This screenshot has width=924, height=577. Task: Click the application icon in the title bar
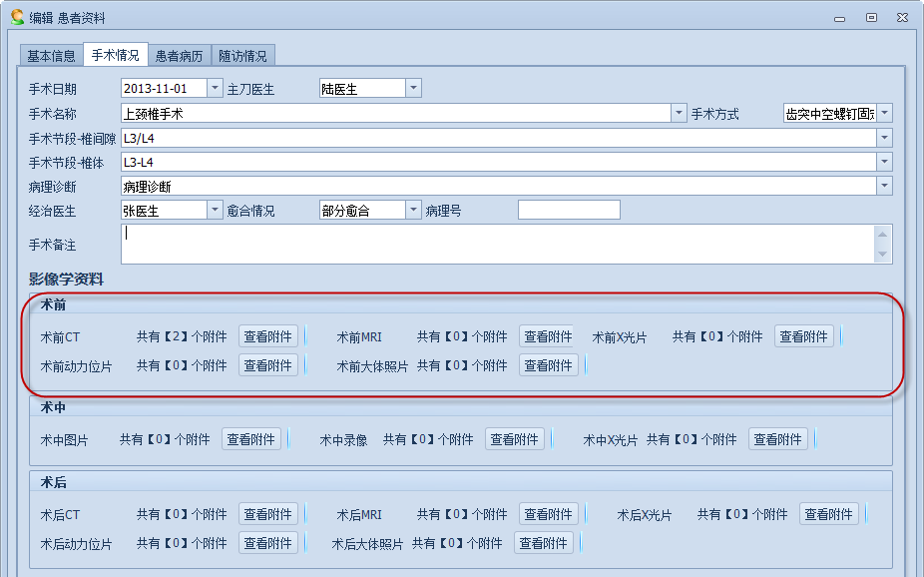pyautogui.click(x=18, y=17)
